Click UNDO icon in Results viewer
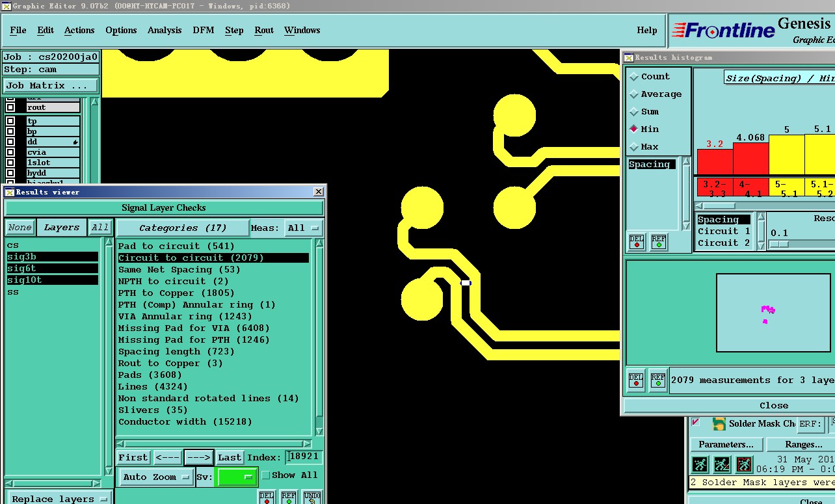The height and width of the screenshot is (504, 835). point(312,497)
